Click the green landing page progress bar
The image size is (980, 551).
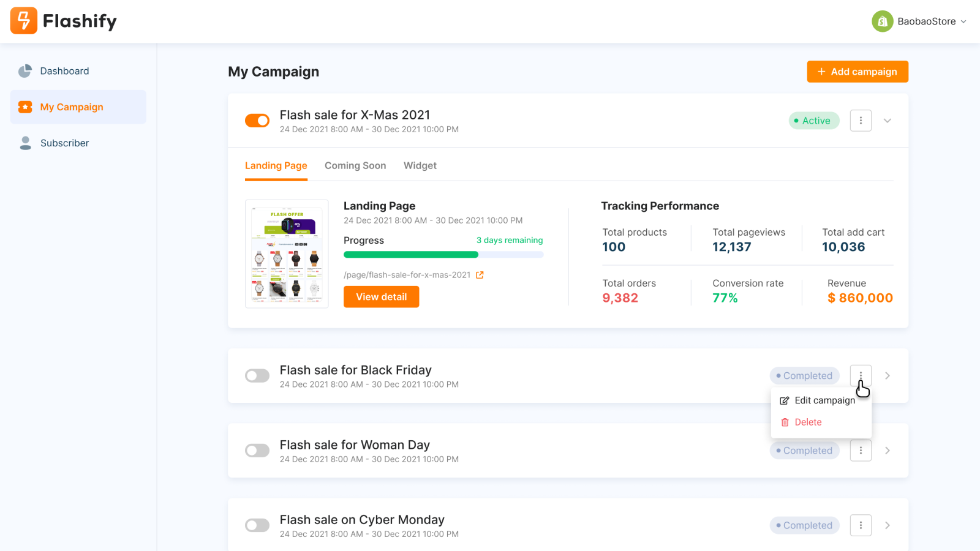coord(411,255)
